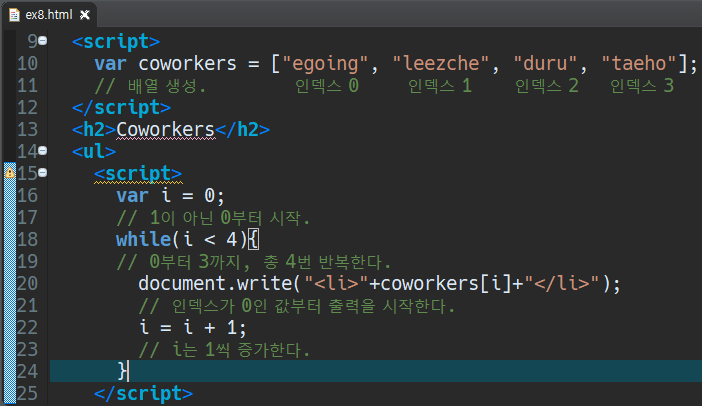Click the coworkers[i] expression on line 20
This screenshot has height=406, width=702.
[x=446, y=284]
